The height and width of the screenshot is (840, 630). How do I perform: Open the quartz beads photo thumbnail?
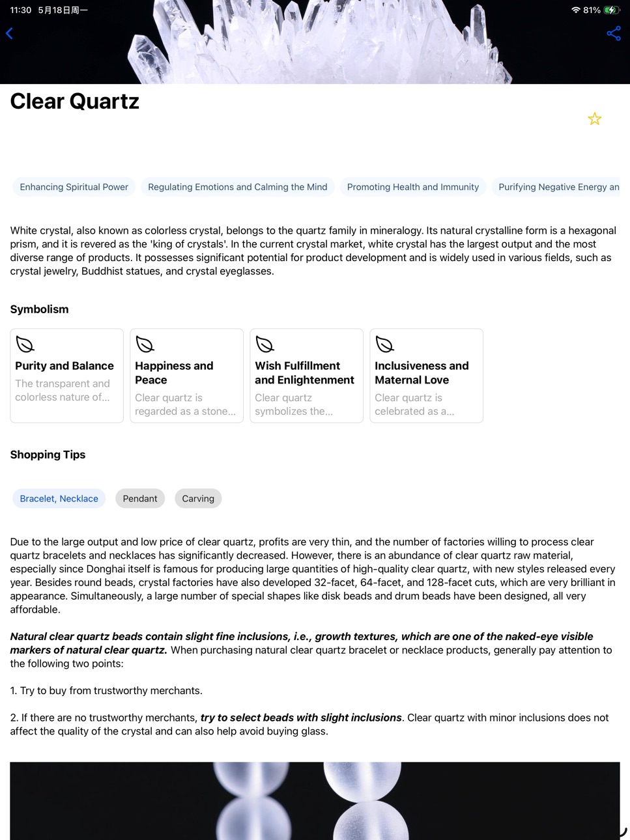click(x=315, y=801)
